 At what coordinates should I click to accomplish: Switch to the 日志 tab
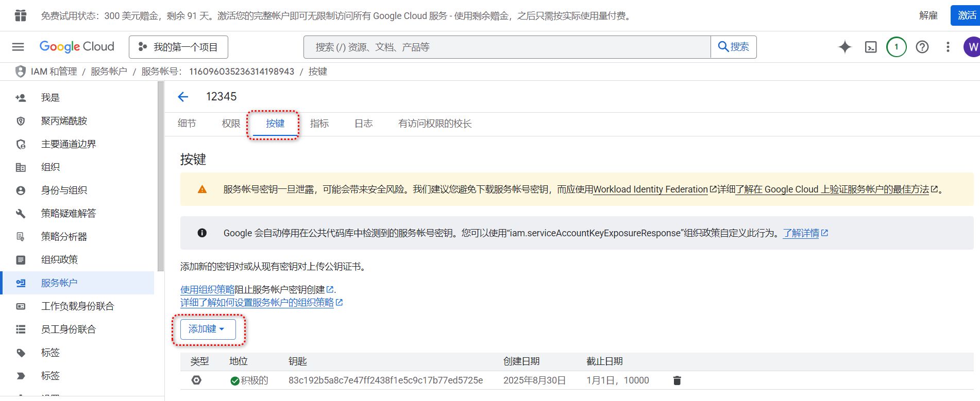pos(364,124)
